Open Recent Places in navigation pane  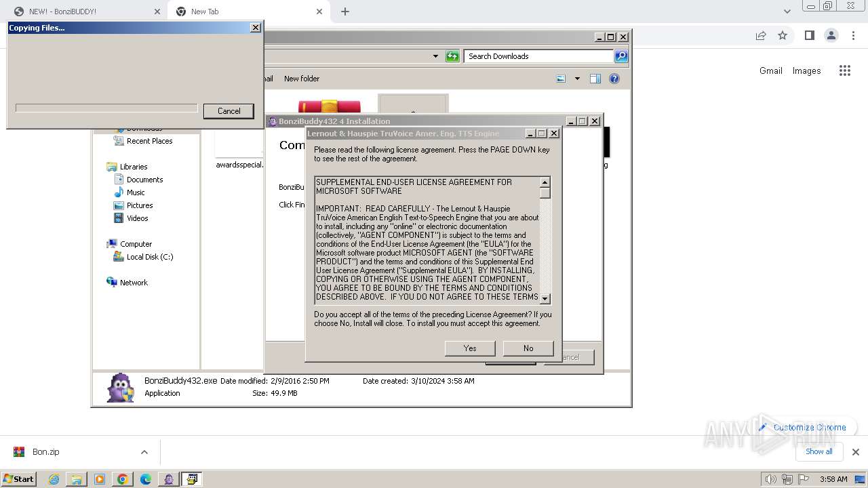(x=149, y=141)
